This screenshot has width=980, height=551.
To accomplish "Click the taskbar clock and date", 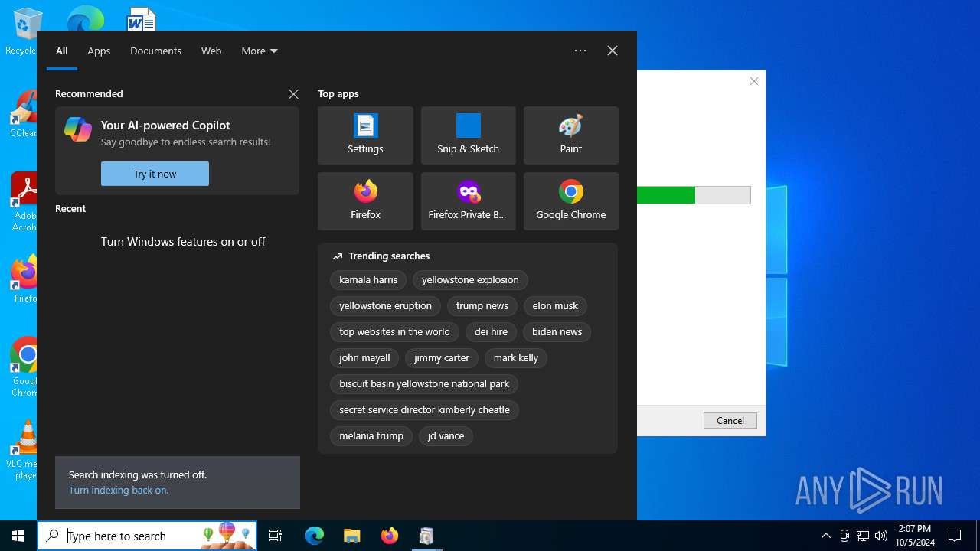I will click(x=914, y=536).
